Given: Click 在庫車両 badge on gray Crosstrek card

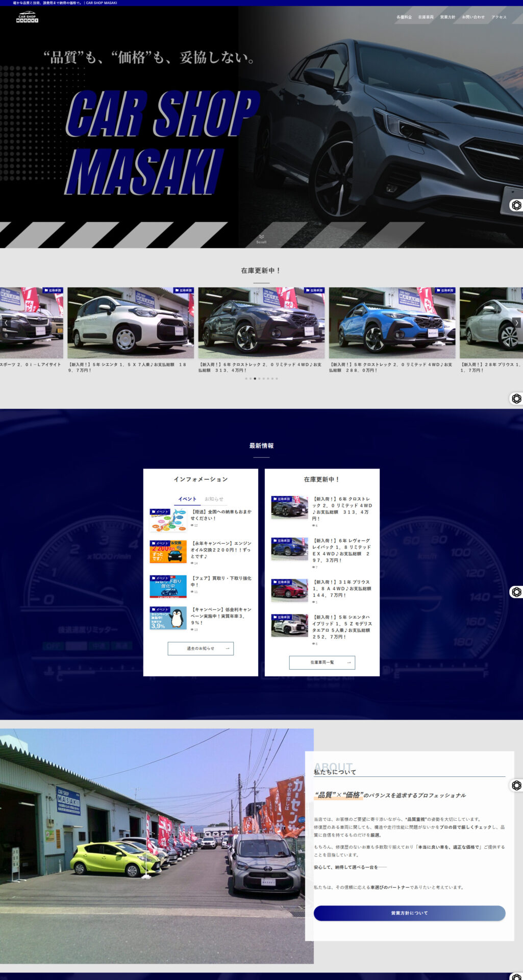Looking at the screenshot, I should [x=314, y=290].
